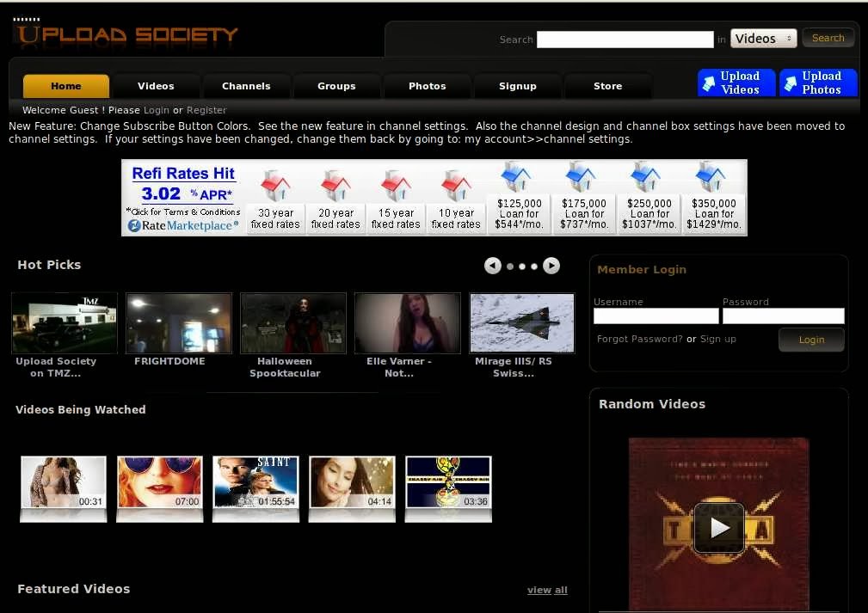This screenshot has width=868, height=613.
Task: Select the first Hot Picks page dot
Action: coord(510,267)
